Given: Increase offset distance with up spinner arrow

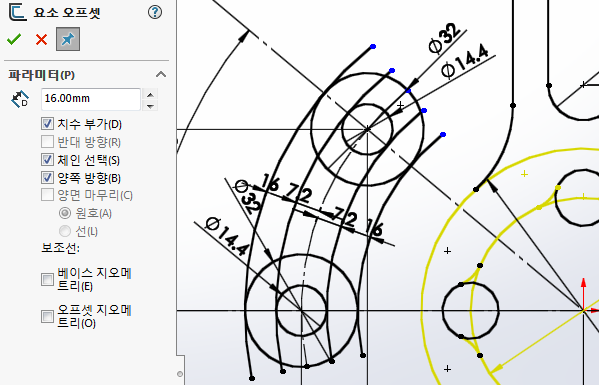Looking at the screenshot, I should (150, 94).
